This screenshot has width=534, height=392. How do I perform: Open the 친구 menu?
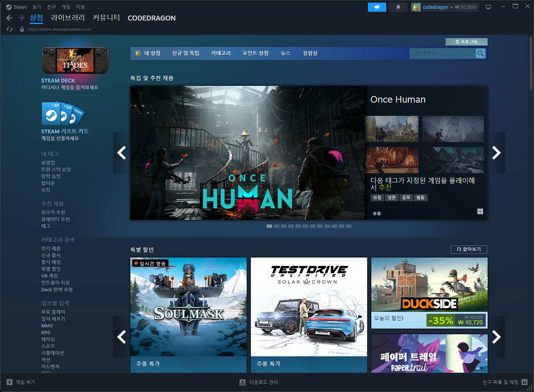coord(51,7)
